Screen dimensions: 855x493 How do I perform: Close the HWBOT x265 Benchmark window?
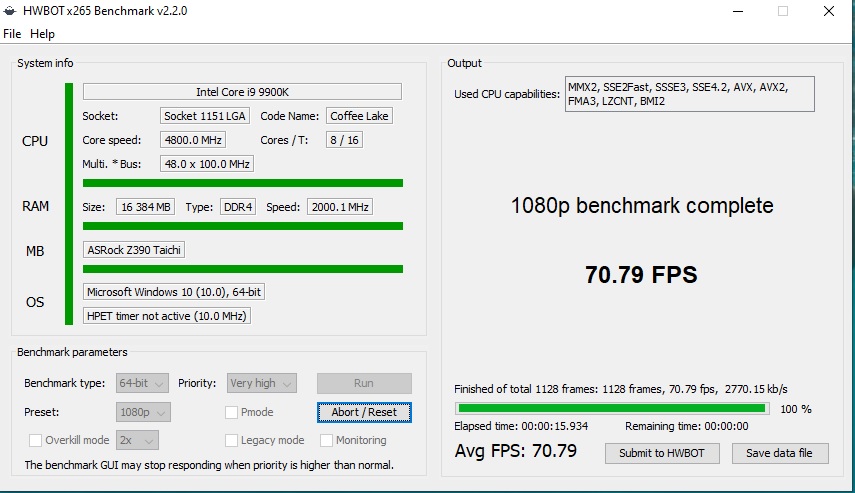pos(829,11)
